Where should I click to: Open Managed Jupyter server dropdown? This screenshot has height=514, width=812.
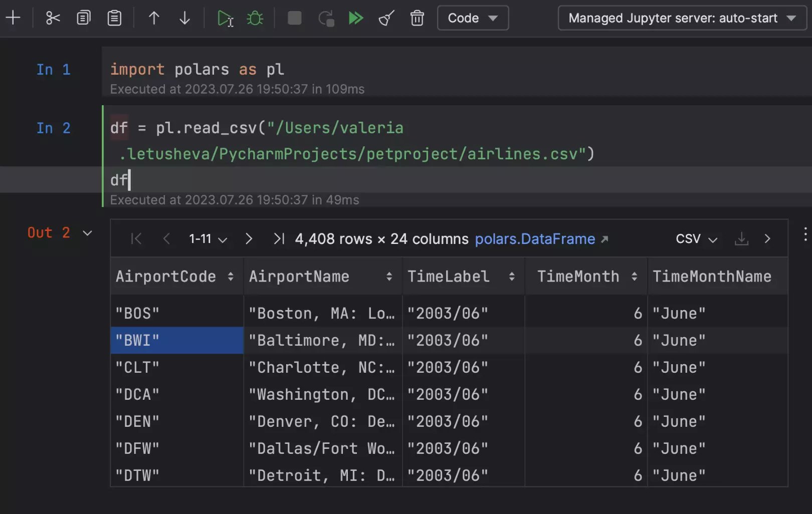click(682, 18)
